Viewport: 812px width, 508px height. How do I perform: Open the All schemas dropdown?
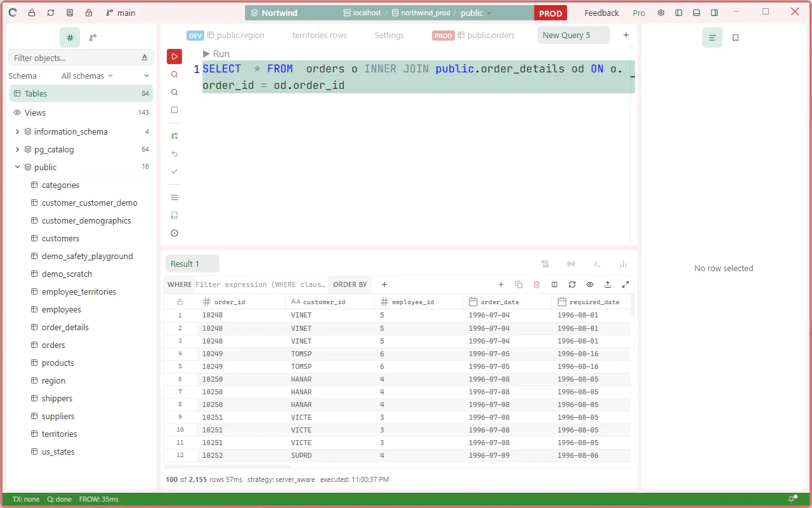pyautogui.click(x=87, y=76)
